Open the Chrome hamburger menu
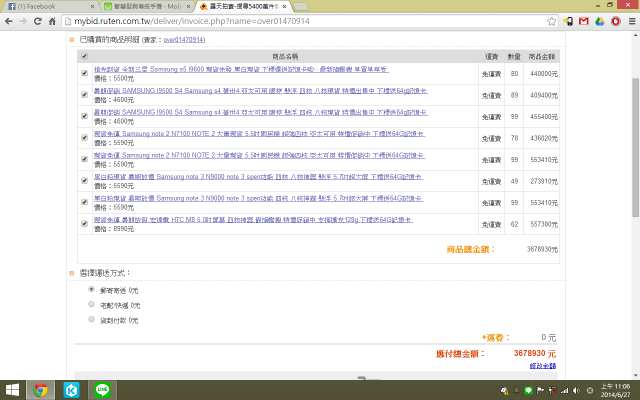 pos(632,21)
